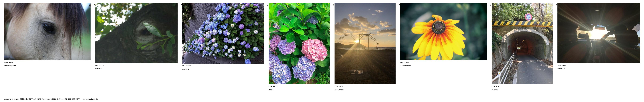Click the LEAF 0267 label
Viewport: 644px width, 102px height.
(x=562, y=65)
